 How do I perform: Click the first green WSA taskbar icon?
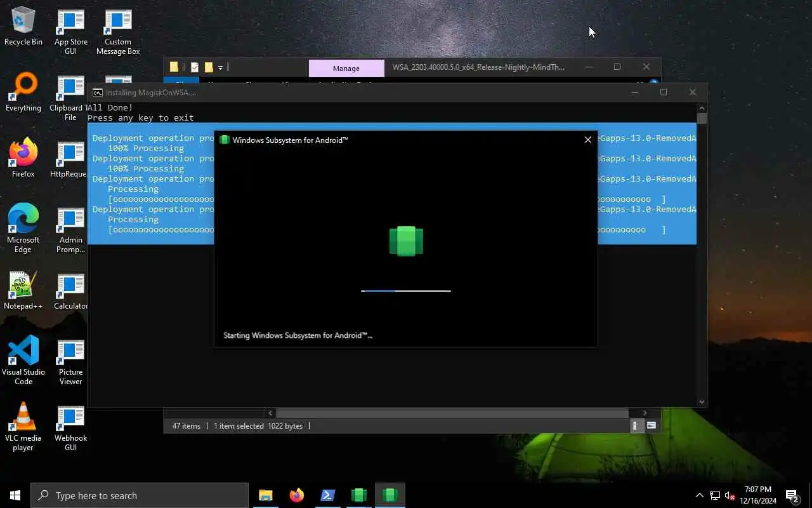(x=358, y=495)
